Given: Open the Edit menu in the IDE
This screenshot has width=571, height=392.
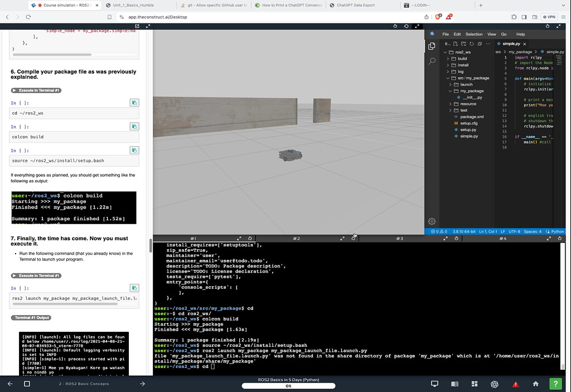Looking at the screenshot, I should tap(457, 34).
